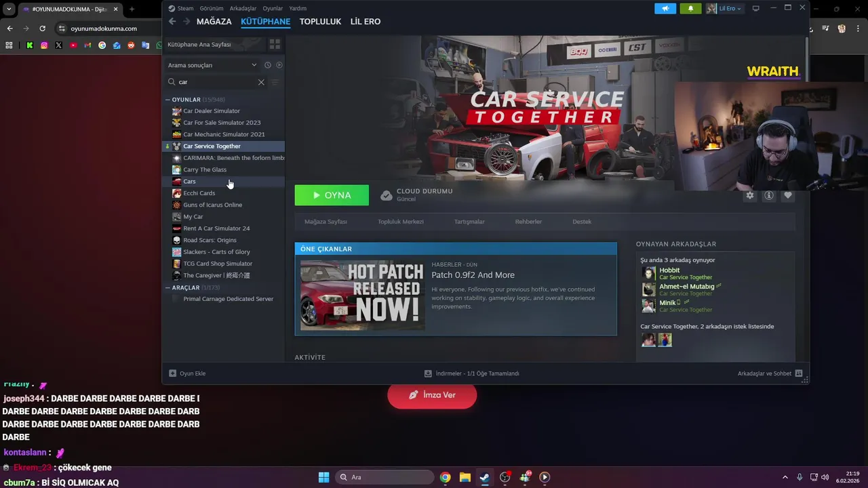Go back with Steam's back arrow

coord(172,22)
